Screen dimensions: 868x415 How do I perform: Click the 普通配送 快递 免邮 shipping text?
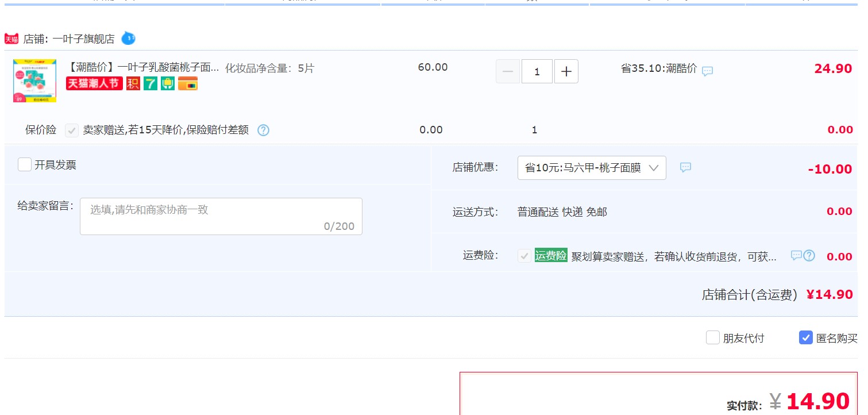[x=562, y=212]
